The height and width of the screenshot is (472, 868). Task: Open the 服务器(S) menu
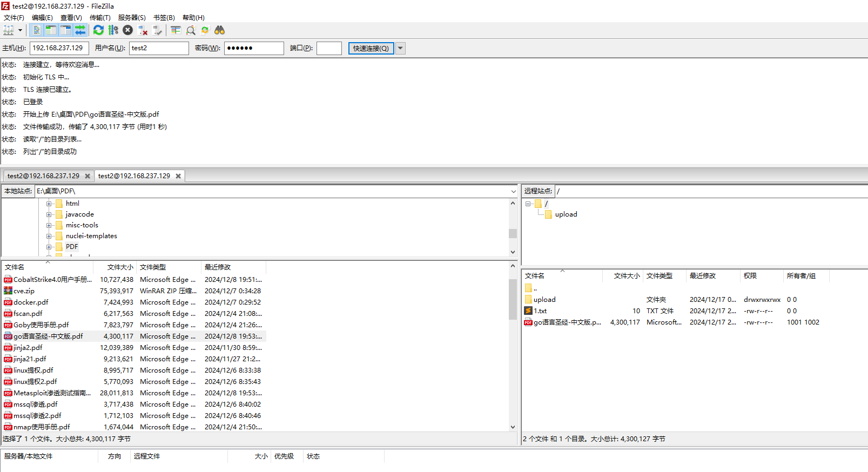132,17
